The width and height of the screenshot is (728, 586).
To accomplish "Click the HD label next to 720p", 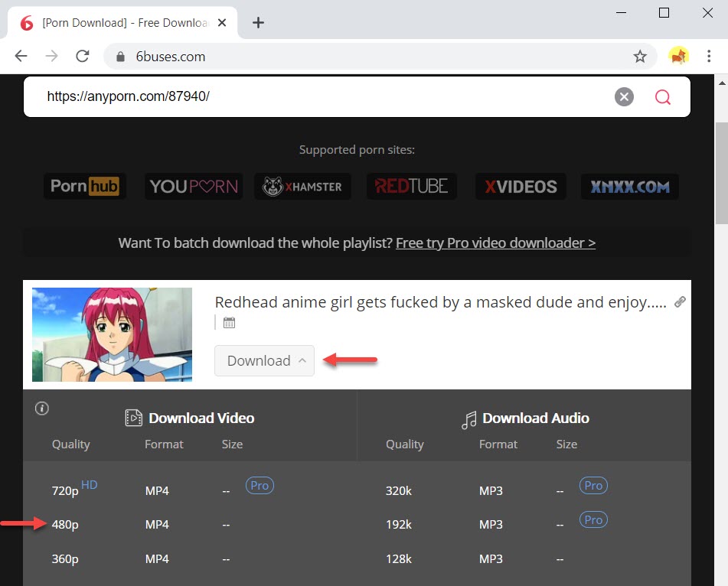I will (89, 485).
